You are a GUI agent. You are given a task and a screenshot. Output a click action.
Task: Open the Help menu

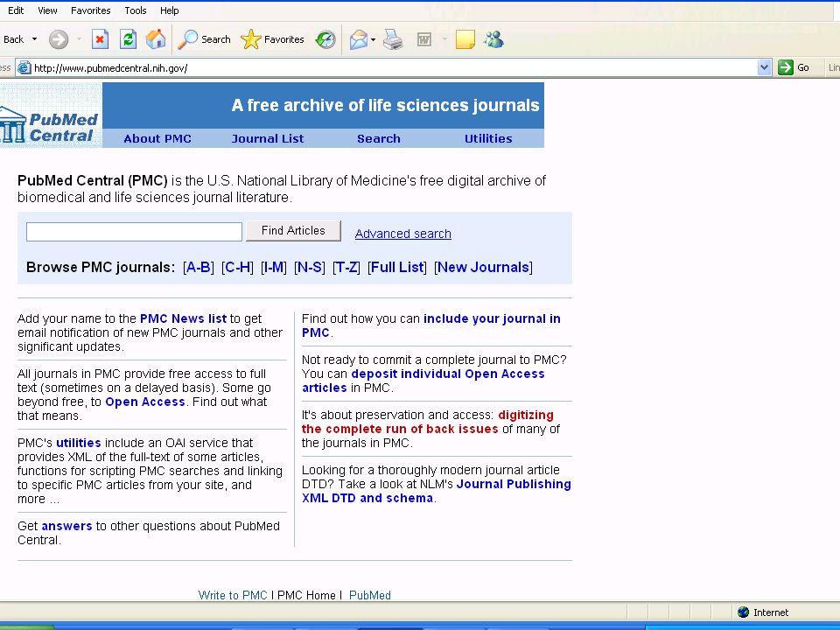click(169, 10)
